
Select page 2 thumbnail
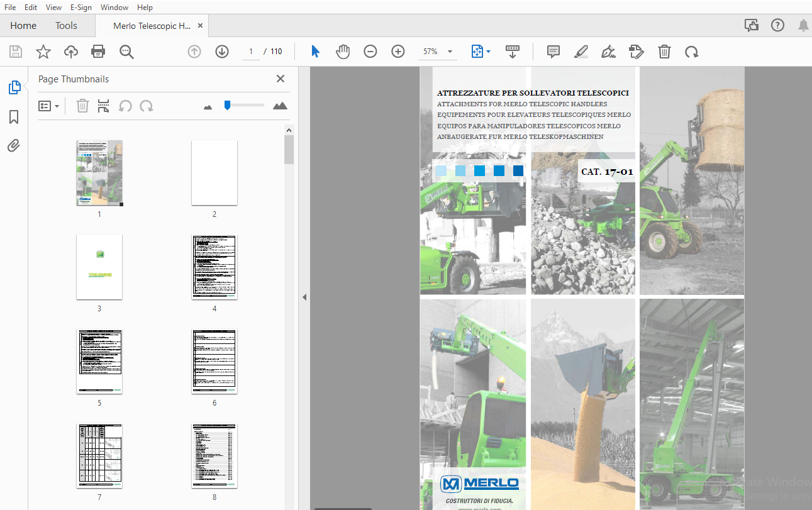point(214,172)
